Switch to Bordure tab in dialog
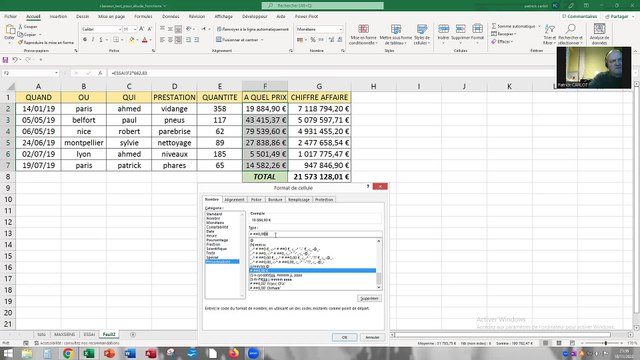This screenshot has height=360, width=640. click(275, 200)
